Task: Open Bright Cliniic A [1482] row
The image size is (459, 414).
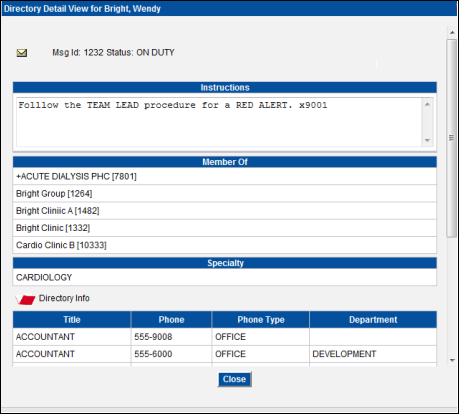Action: coord(225,211)
